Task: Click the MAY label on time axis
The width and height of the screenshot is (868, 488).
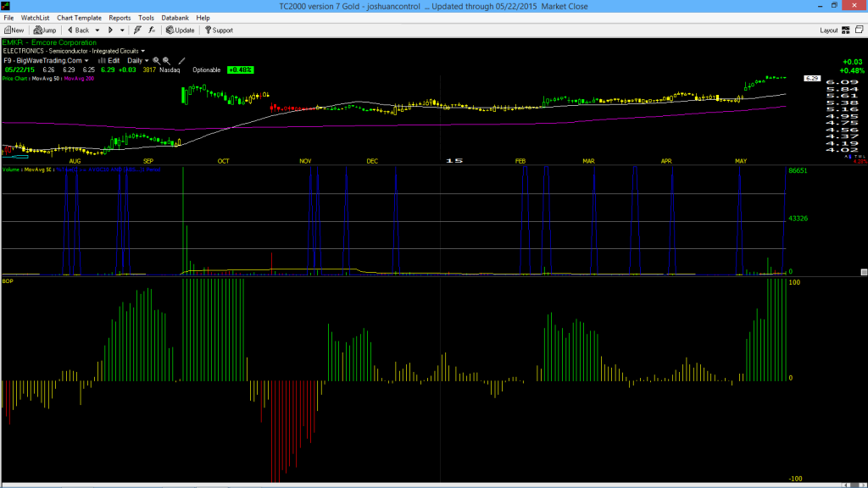Action: point(741,161)
